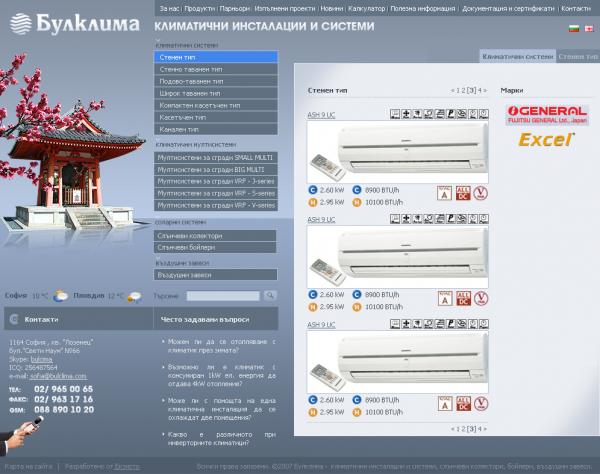The height and width of the screenshot is (474, 600).
Task: Click the sofia@bulclima.com email link
Action: pos(58,376)
